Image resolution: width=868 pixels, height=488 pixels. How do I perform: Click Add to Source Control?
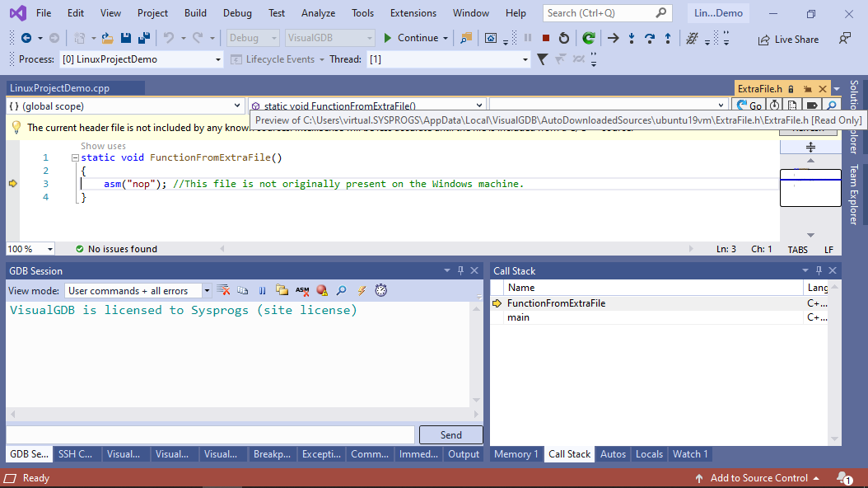point(757,478)
